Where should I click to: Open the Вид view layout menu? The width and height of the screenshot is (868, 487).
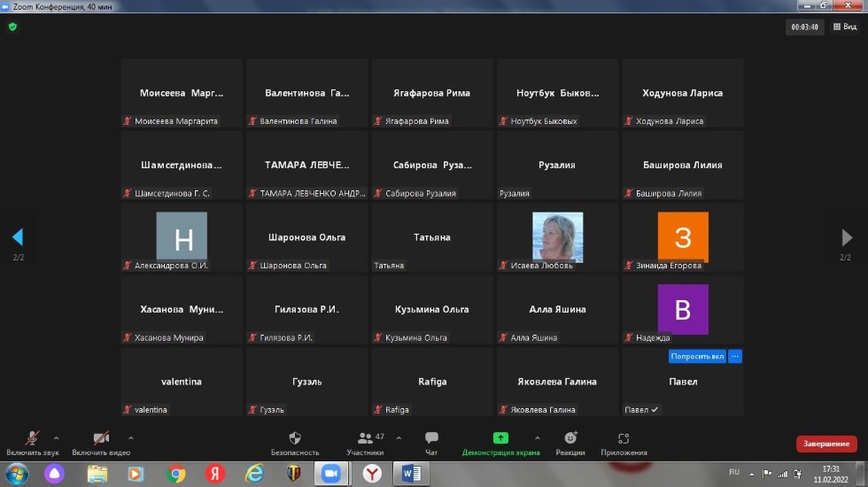click(844, 27)
